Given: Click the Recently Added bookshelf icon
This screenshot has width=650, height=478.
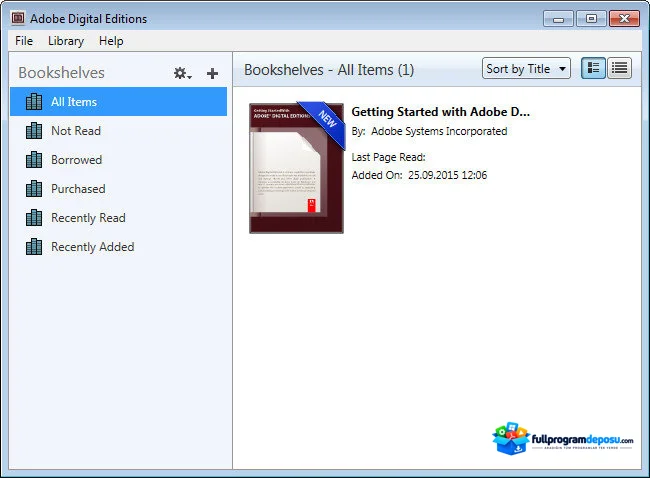Looking at the screenshot, I should pyautogui.click(x=34, y=247).
